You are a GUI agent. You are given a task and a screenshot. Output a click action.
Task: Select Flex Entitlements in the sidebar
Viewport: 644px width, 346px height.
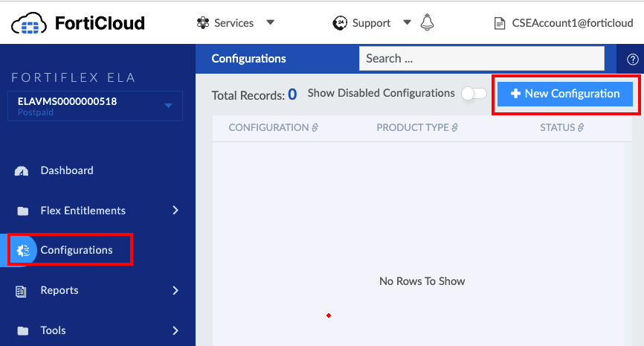[x=83, y=211]
